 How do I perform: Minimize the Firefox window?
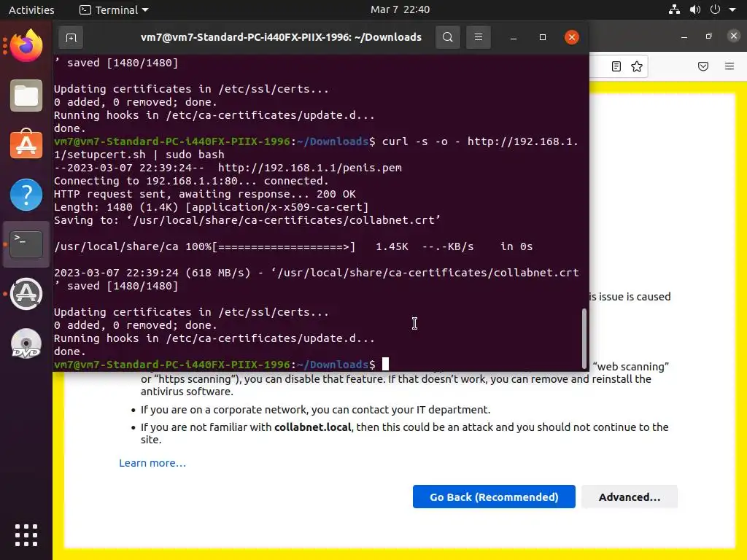pos(684,36)
